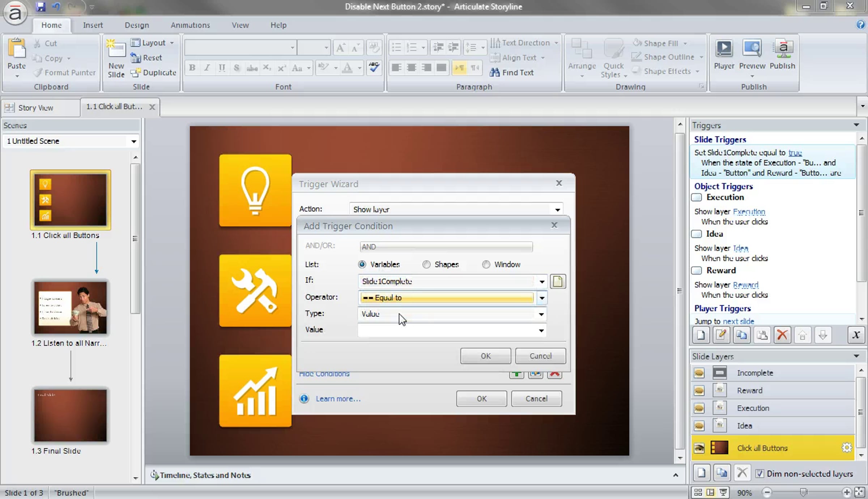Select the Window radio button
868x499 pixels.
point(486,265)
